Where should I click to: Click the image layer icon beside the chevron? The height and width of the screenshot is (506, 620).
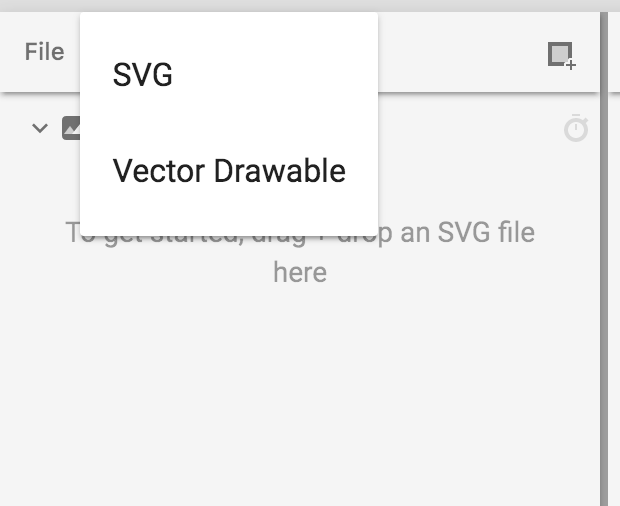point(70,128)
